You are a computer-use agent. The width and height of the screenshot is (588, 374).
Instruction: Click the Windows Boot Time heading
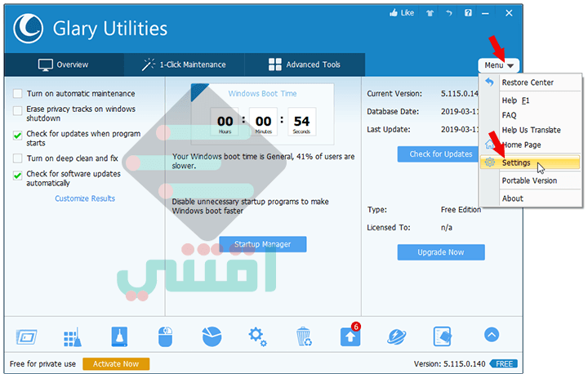pyautogui.click(x=262, y=93)
